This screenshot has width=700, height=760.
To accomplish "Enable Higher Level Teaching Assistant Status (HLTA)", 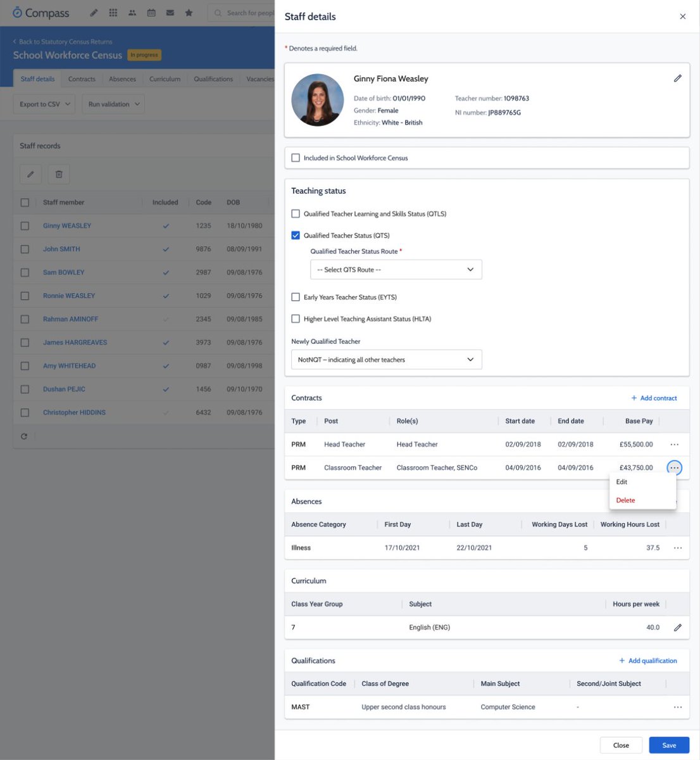I will [295, 319].
